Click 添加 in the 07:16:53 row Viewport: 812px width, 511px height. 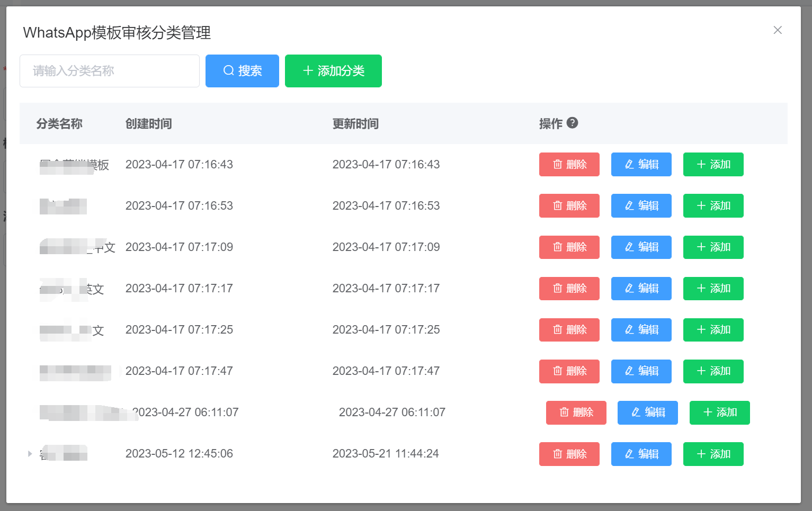(x=713, y=205)
